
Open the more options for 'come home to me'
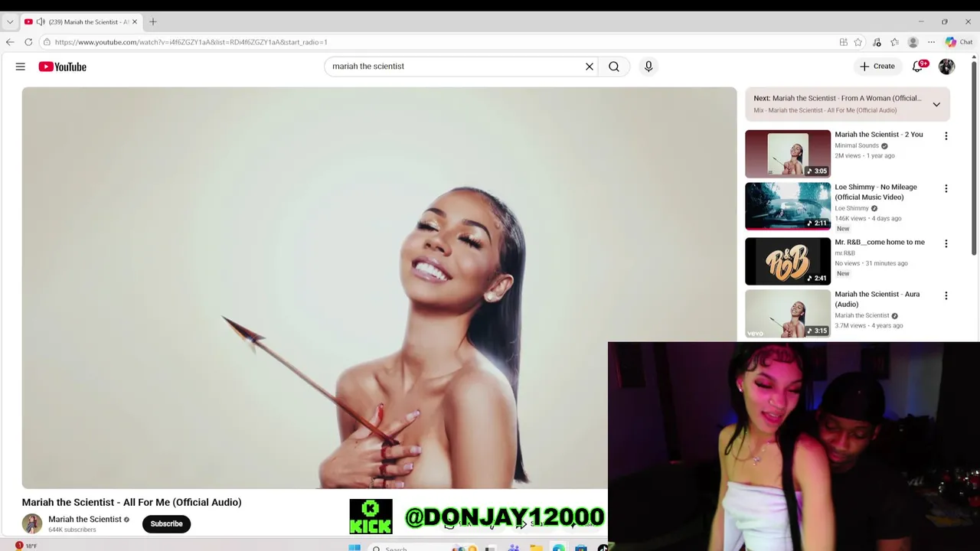(x=946, y=243)
